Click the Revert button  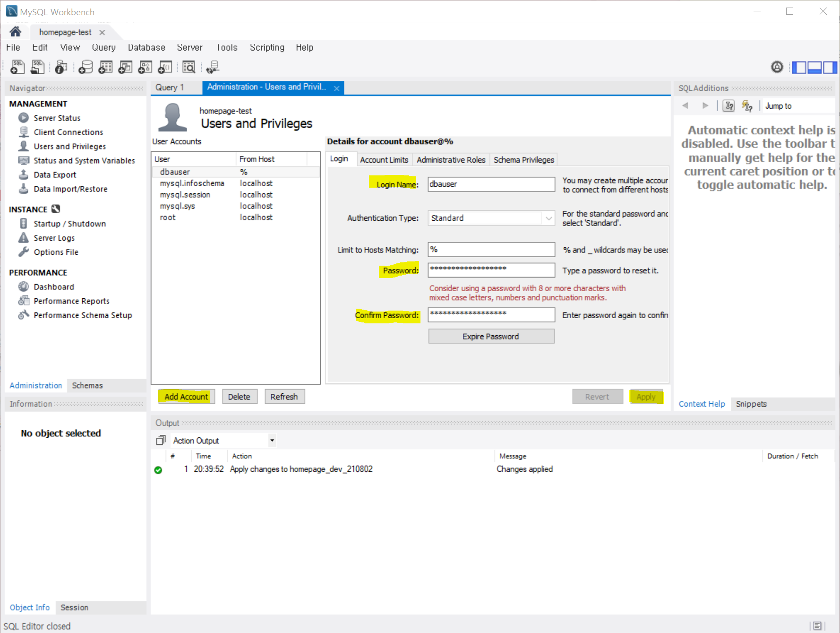point(597,397)
